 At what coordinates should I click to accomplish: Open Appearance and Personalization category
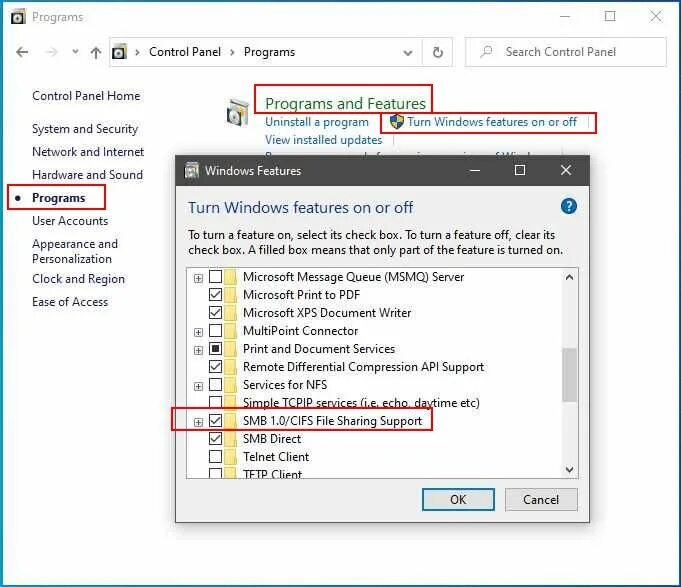pos(75,251)
